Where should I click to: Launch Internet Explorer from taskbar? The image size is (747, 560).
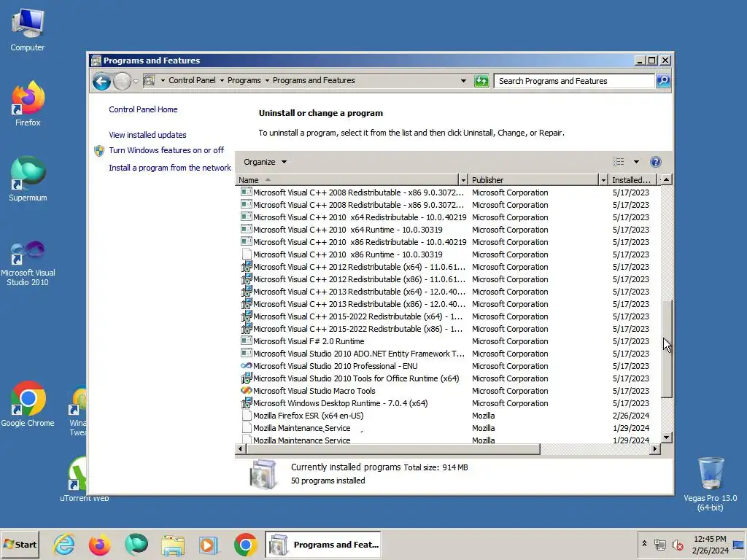click(x=64, y=544)
